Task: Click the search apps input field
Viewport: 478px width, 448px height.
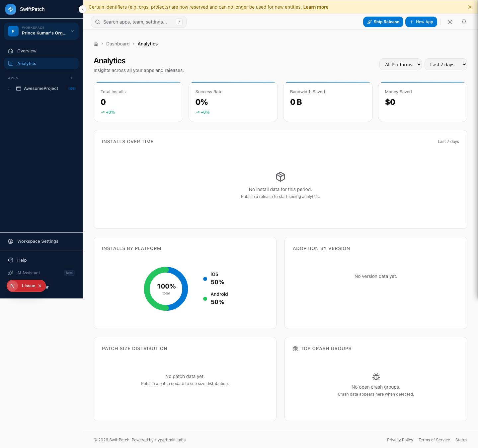Action: pyautogui.click(x=138, y=22)
